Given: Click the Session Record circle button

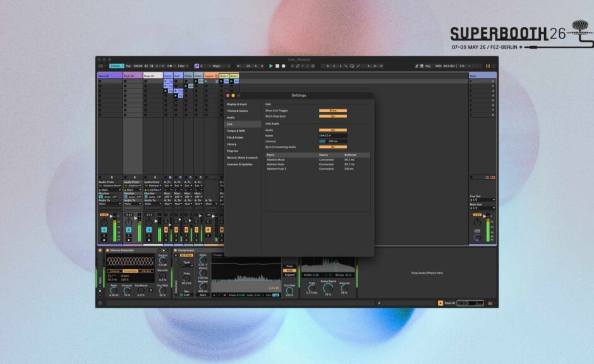Looking at the screenshot, I should tap(313, 66).
